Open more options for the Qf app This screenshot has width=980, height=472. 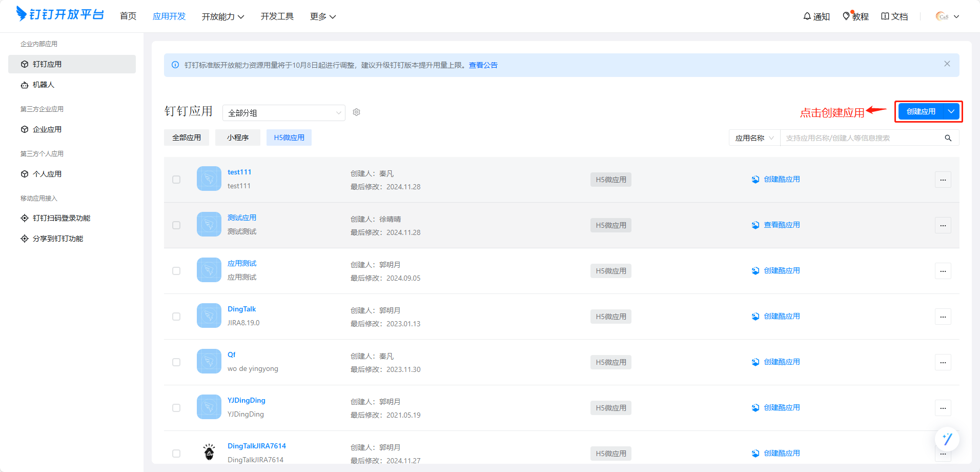pyautogui.click(x=943, y=362)
